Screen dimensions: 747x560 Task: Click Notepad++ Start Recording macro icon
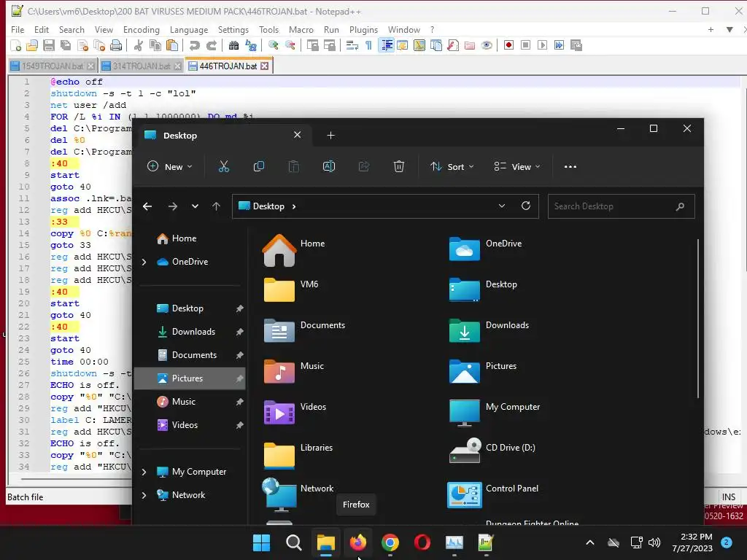tap(508, 45)
